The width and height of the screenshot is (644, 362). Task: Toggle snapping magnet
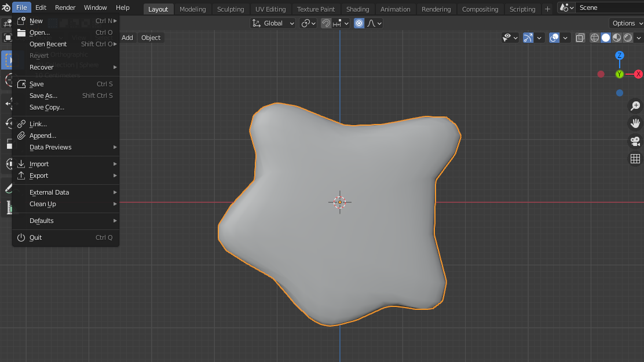pos(326,23)
